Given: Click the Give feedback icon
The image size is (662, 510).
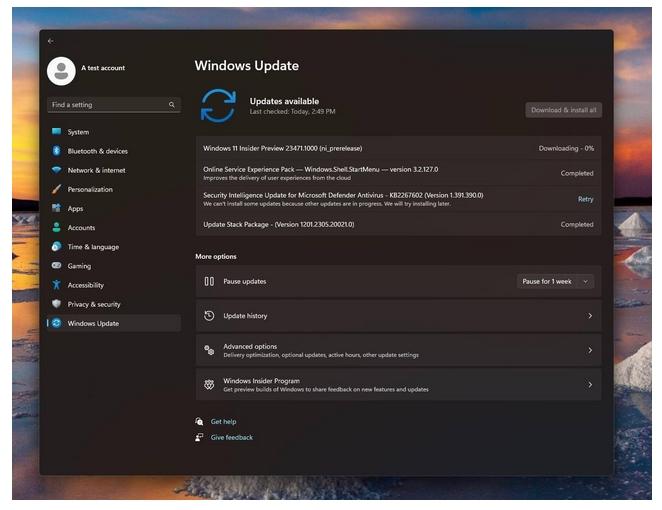Looking at the screenshot, I should pos(200,437).
